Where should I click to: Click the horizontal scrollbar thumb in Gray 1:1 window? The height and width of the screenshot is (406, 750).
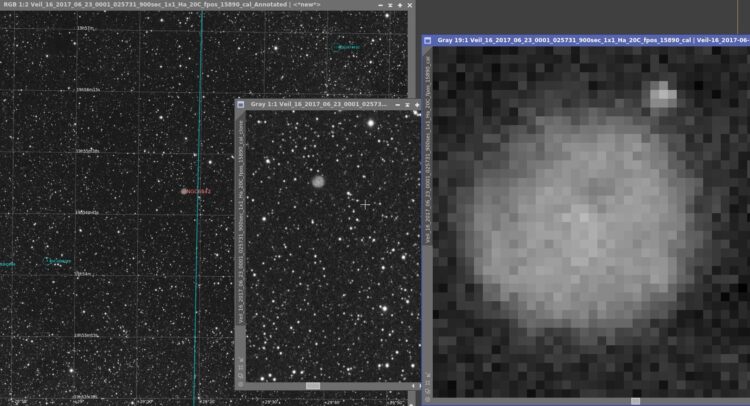click(x=313, y=385)
